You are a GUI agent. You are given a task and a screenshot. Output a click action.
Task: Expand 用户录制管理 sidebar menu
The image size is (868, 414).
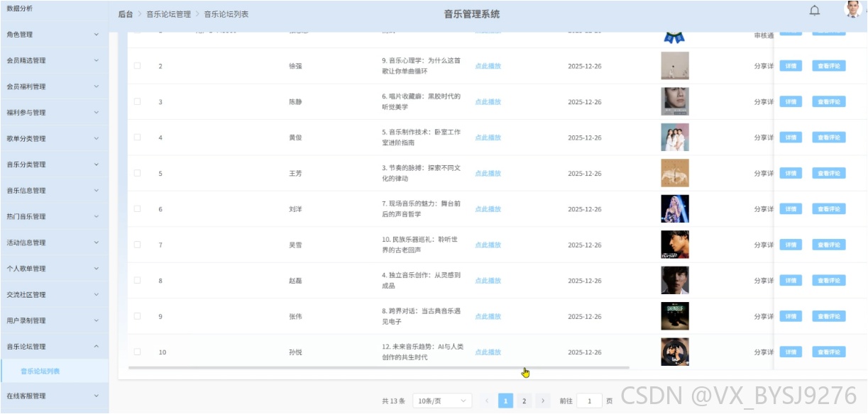(54, 320)
